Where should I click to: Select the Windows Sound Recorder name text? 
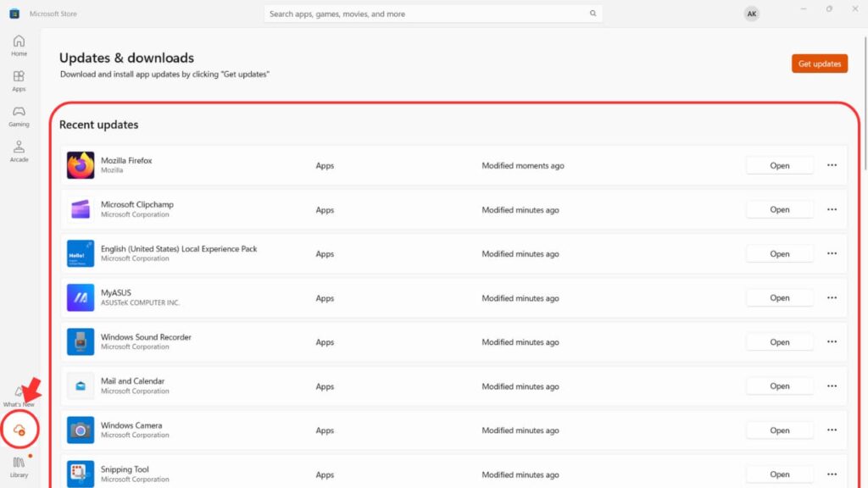[146, 337]
